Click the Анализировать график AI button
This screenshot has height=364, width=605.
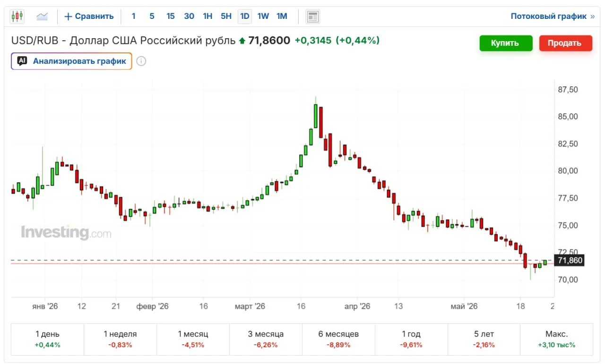pos(71,61)
